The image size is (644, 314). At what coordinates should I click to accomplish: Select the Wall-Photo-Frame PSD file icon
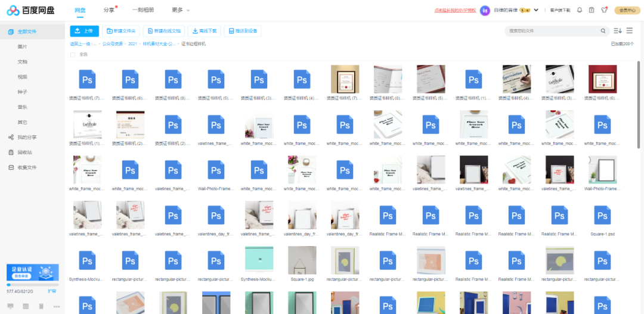tap(216, 170)
